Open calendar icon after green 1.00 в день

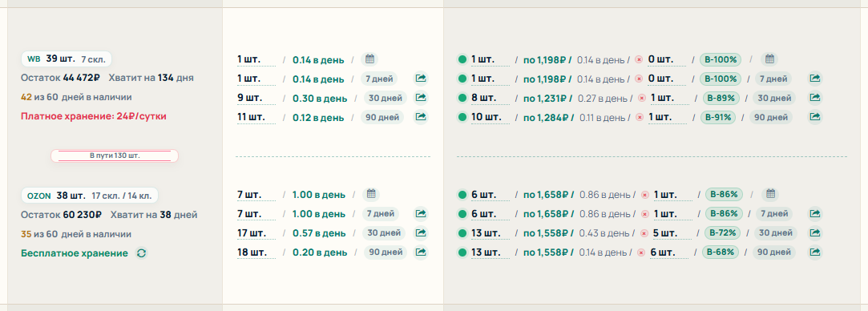(371, 194)
